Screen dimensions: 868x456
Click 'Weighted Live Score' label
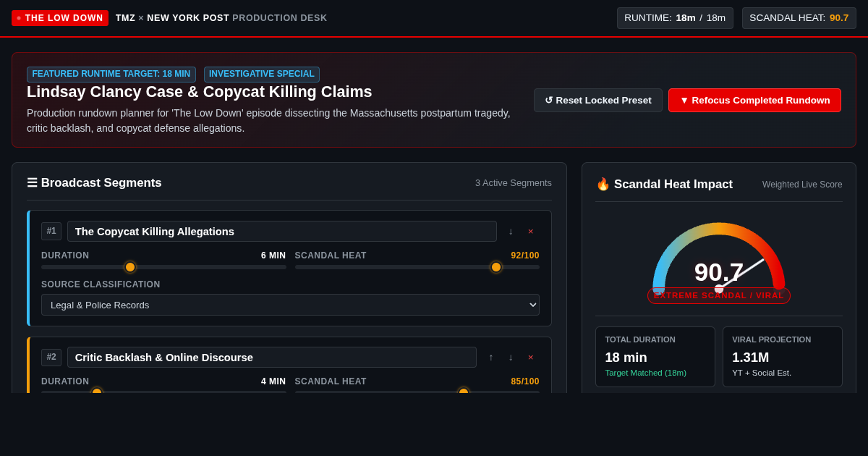(802, 185)
